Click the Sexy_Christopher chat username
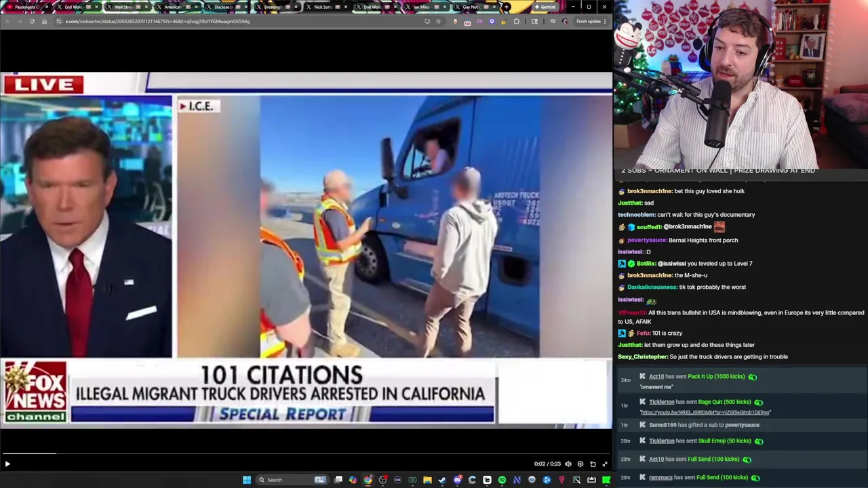The image size is (868, 488). click(x=642, y=357)
